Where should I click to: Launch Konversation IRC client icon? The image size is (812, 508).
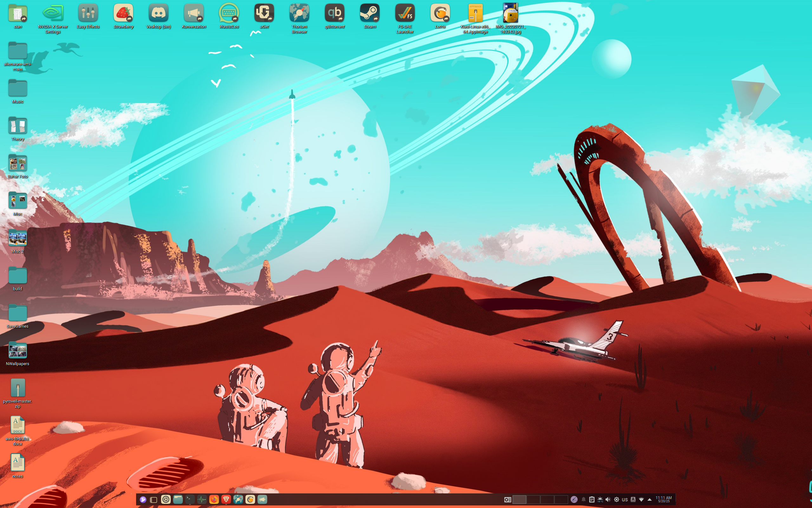[x=193, y=16]
